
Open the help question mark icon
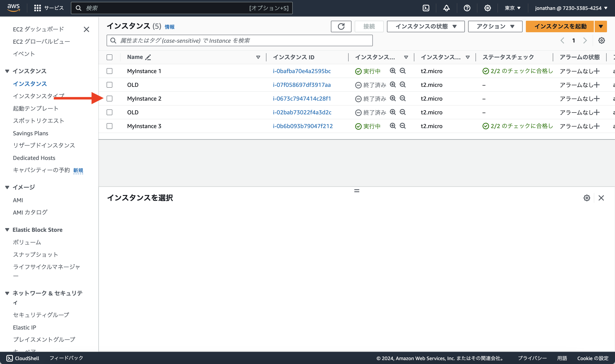click(x=467, y=8)
